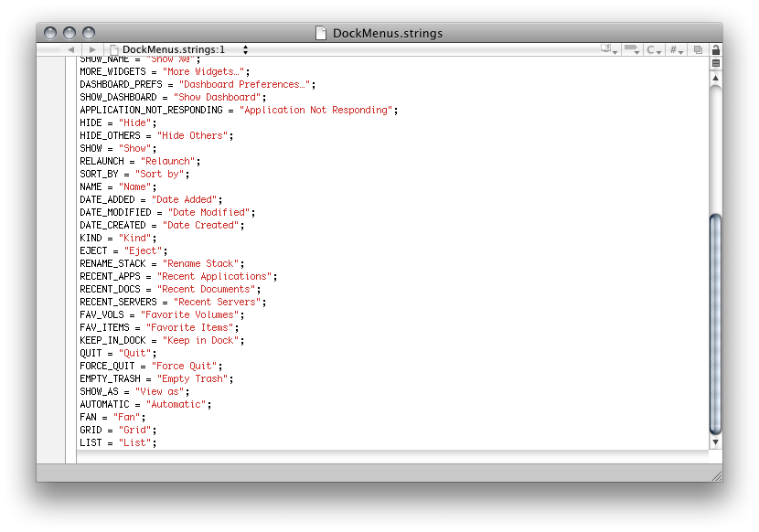
Task: Click the "View as" string
Action: pos(160,391)
